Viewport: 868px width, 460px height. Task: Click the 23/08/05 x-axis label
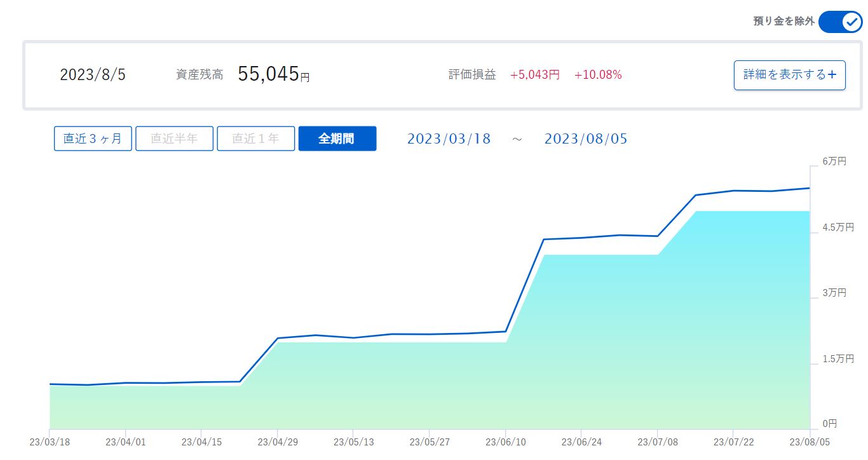[x=810, y=442]
